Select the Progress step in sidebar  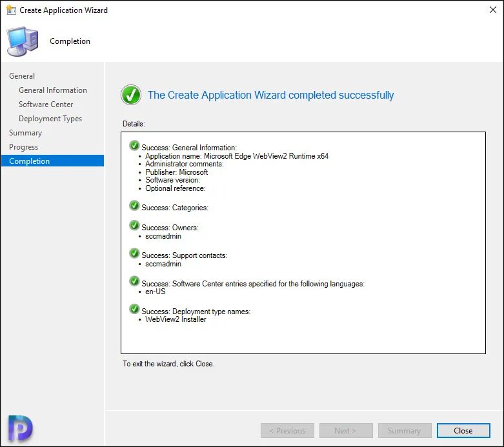[23, 147]
